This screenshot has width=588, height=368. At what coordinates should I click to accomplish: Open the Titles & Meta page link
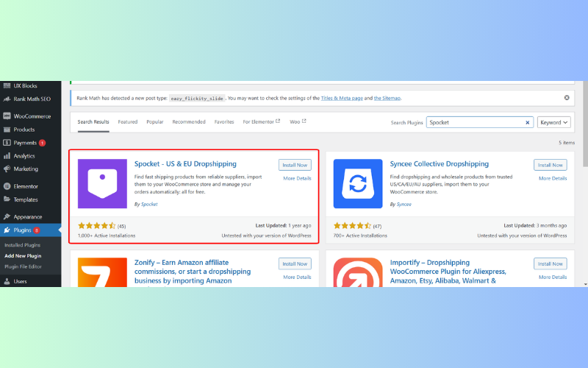pos(342,98)
